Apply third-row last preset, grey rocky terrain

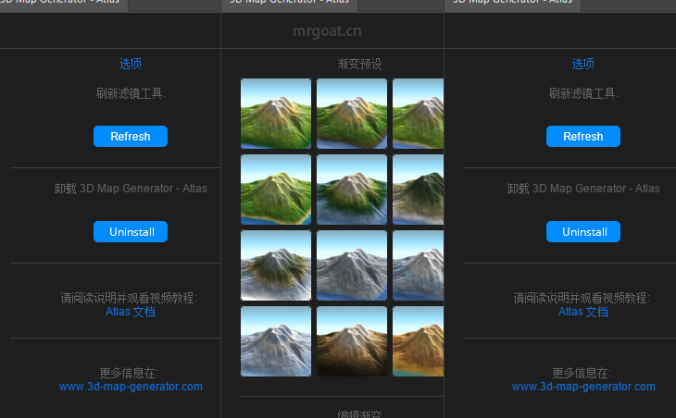point(418,265)
